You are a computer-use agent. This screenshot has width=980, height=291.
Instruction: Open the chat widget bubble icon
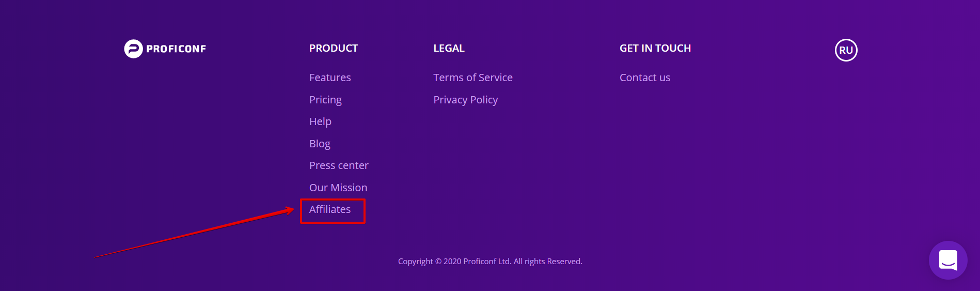click(x=948, y=260)
